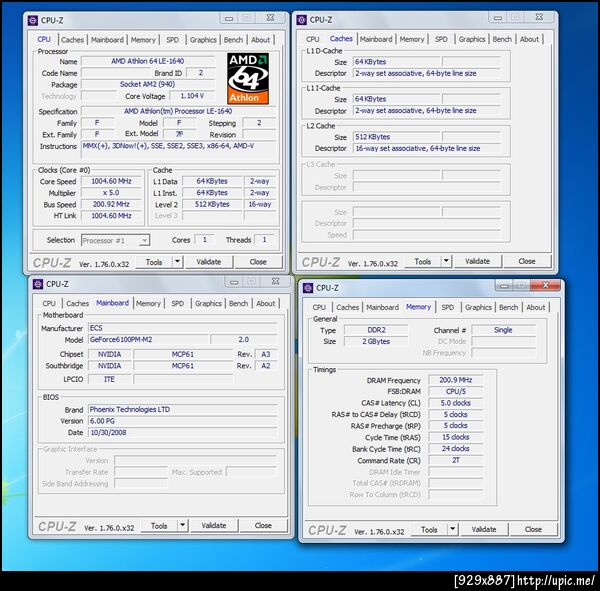Screen dimensions: 600x591
Task: Click the Core Speed value '1004.60 MHz'
Action: 111,181
